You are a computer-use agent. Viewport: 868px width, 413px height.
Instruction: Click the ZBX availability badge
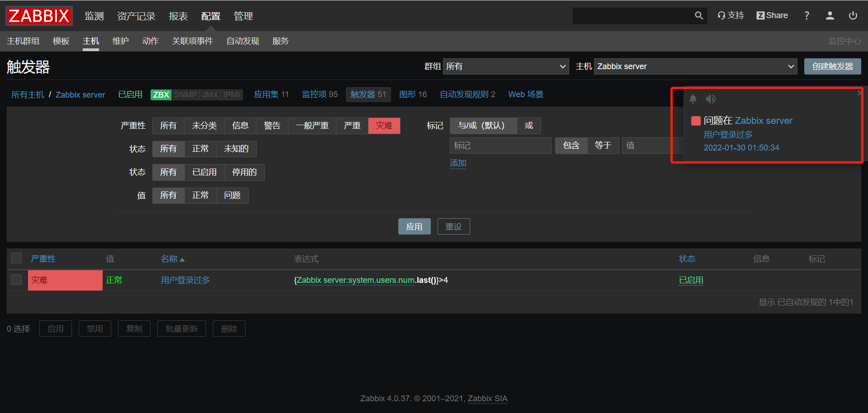click(161, 94)
